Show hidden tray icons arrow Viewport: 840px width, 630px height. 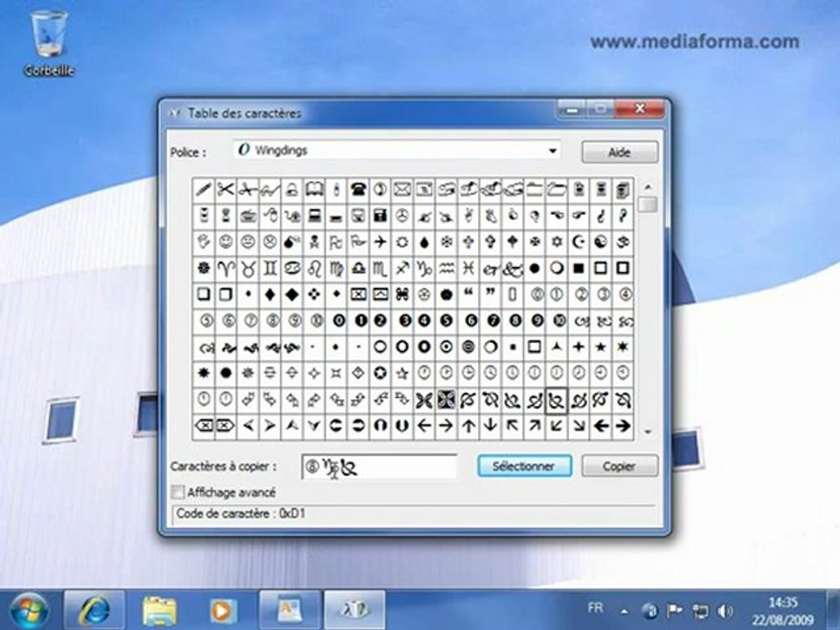coord(625,611)
